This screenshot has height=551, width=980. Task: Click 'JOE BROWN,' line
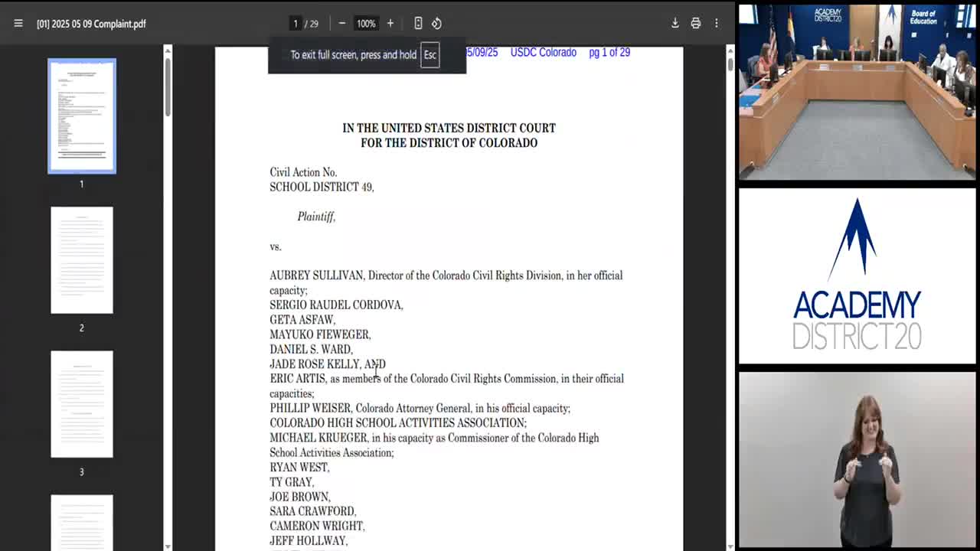[x=300, y=497]
